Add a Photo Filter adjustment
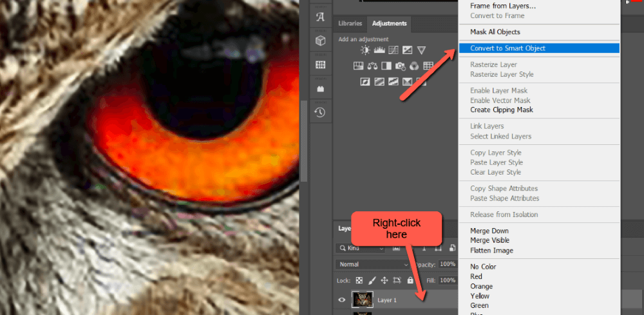The width and height of the screenshot is (644, 315). tap(400, 66)
